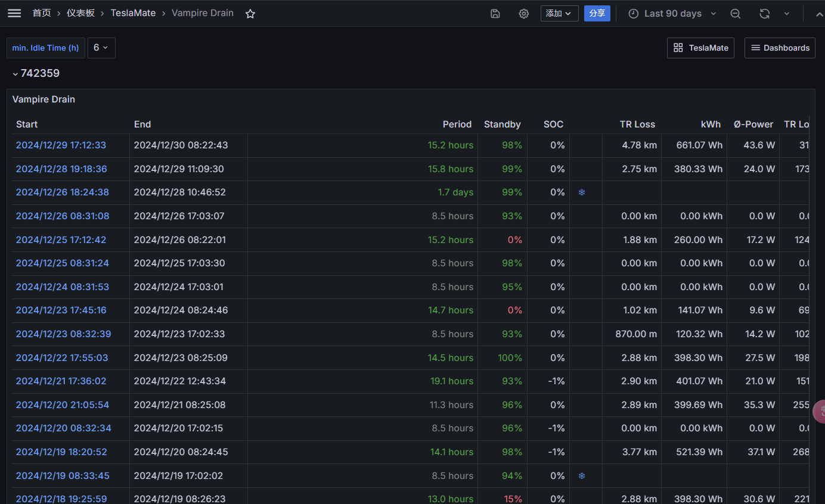Screen dimensions: 825x504
Task: Open min. Idle Time value dropdown
Action: coord(101,48)
